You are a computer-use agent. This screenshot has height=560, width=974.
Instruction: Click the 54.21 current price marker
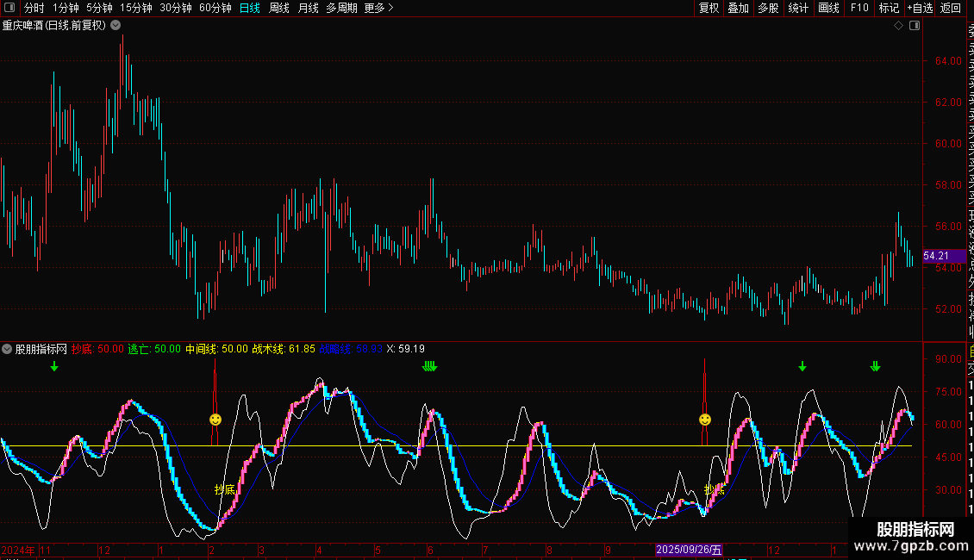(x=936, y=256)
